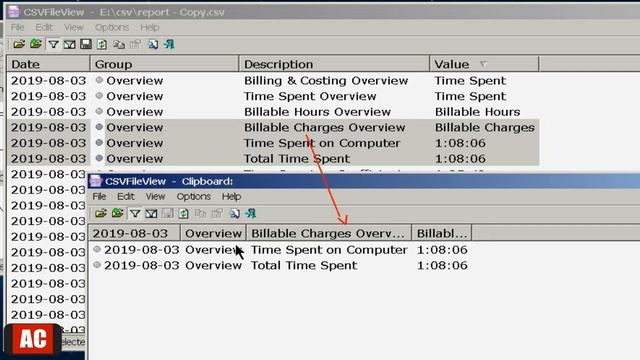The image size is (640, 360).
Task: Toggle Quick Filter icon in the Clipboard window
Action: tap(151, 213)
